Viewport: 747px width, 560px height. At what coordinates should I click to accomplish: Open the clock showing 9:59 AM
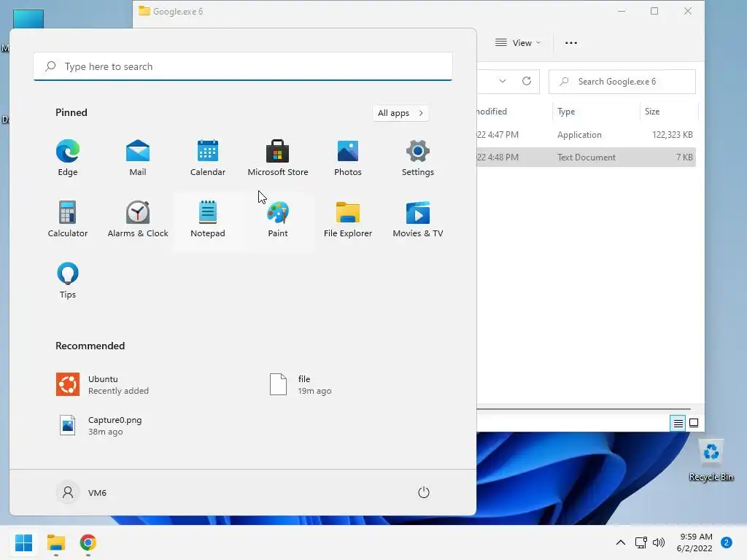tap(694, 542)
